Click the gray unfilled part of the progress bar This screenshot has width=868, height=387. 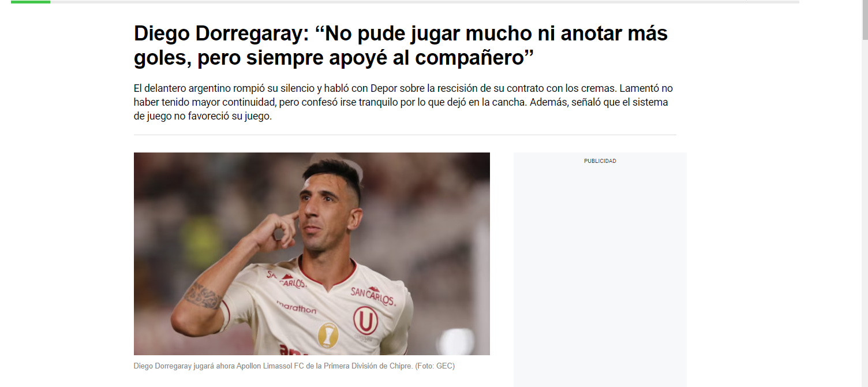[x=425, y=2]
